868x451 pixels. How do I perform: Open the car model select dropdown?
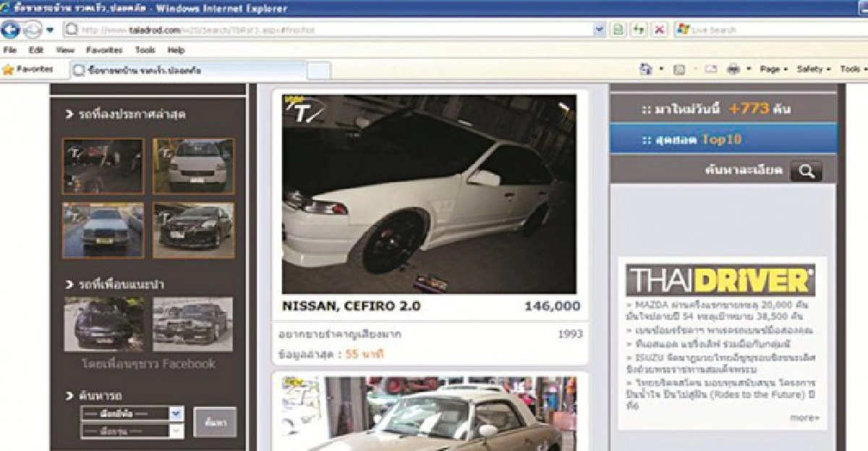click(x=132, y=431)
